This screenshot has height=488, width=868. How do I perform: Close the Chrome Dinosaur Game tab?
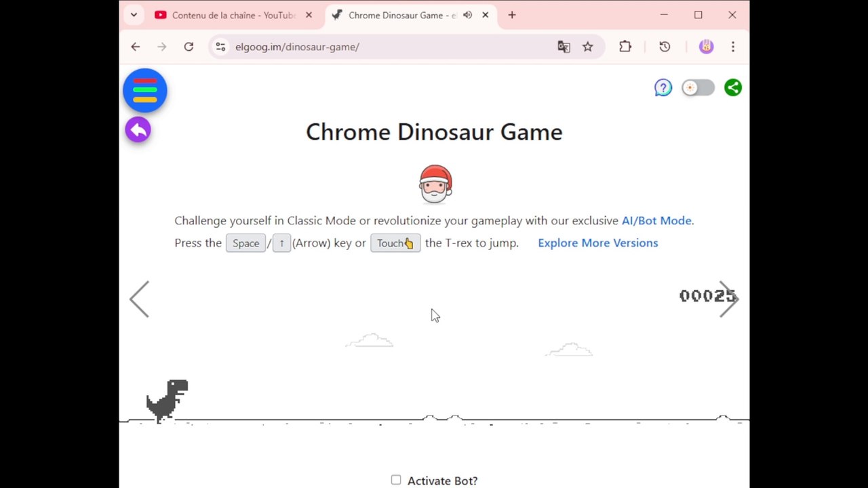pyautogui.click(x=485, y=15)
